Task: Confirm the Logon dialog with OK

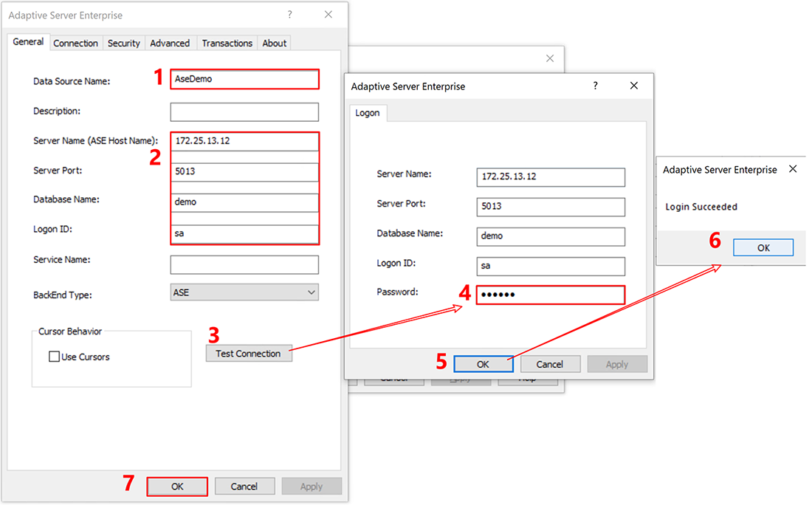Action: pos(483,364)
